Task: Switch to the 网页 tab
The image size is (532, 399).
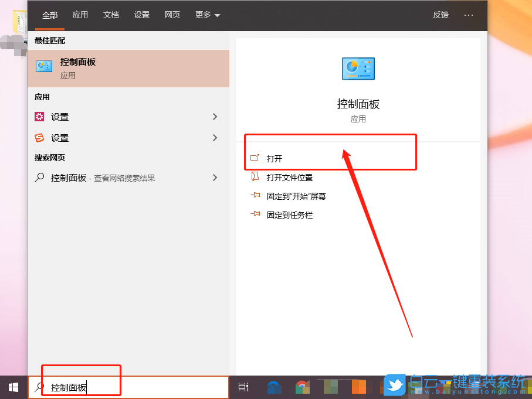Action: 172,15
